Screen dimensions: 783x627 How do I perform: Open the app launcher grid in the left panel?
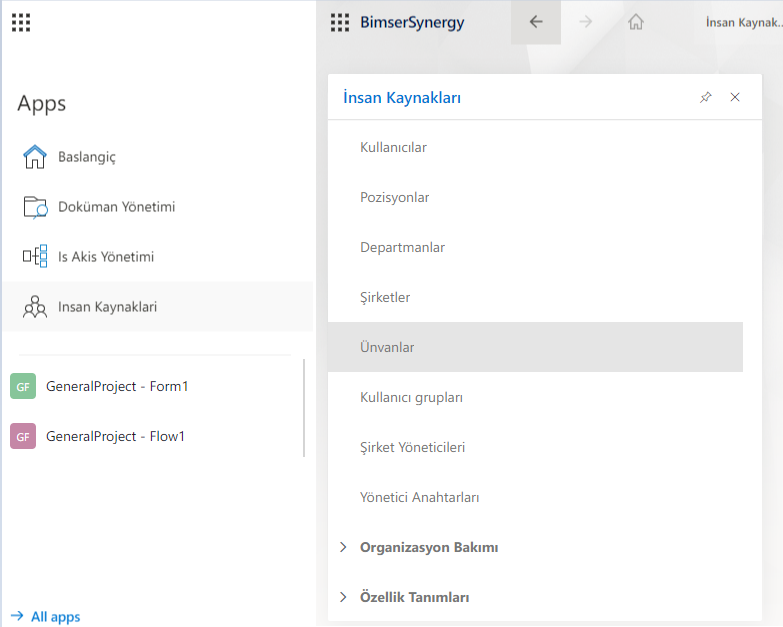coord(21,22)
